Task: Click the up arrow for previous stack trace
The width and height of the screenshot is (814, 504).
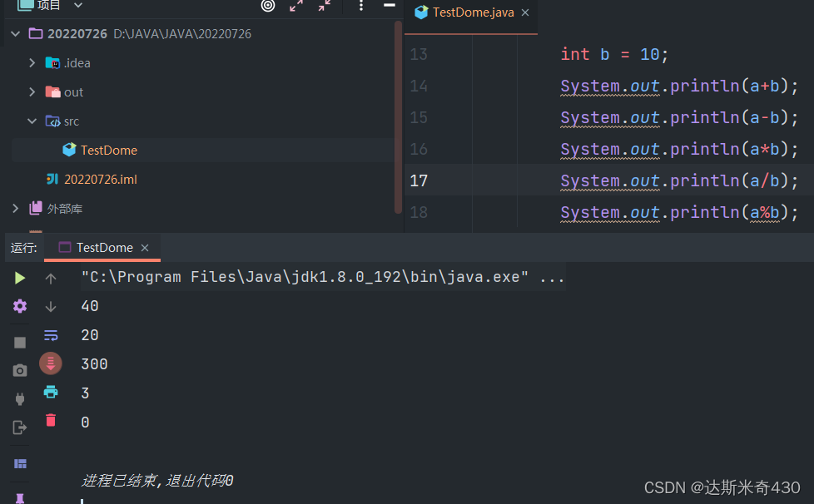Action: point(51,279)
